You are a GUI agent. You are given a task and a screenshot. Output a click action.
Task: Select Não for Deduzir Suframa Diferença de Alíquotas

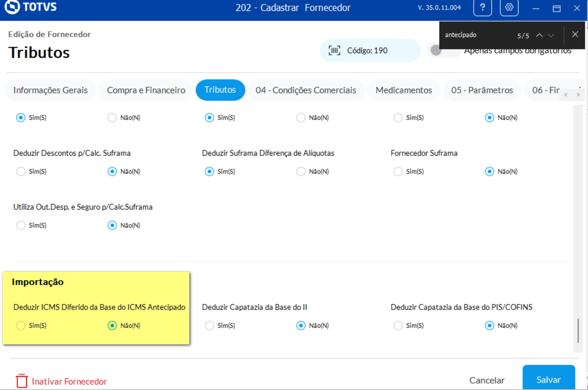point(301,171)
